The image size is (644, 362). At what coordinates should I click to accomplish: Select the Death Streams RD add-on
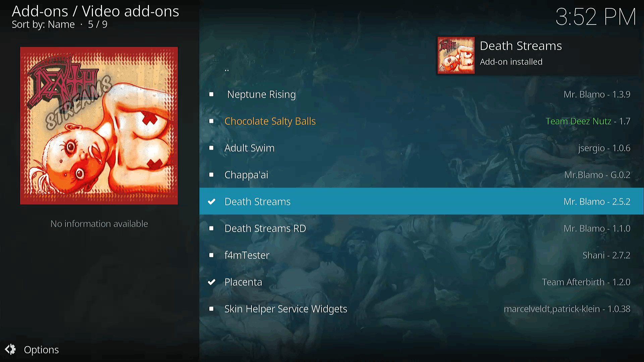(x=422, y=228)
